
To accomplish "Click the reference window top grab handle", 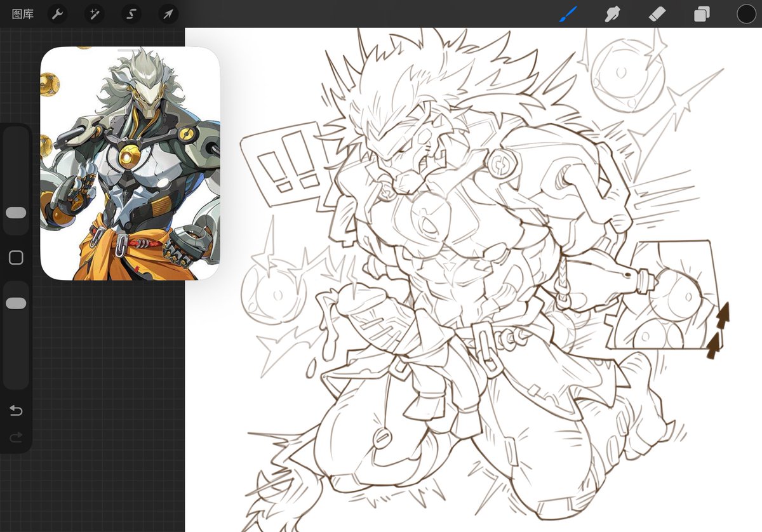I will [x=130, y=49].
